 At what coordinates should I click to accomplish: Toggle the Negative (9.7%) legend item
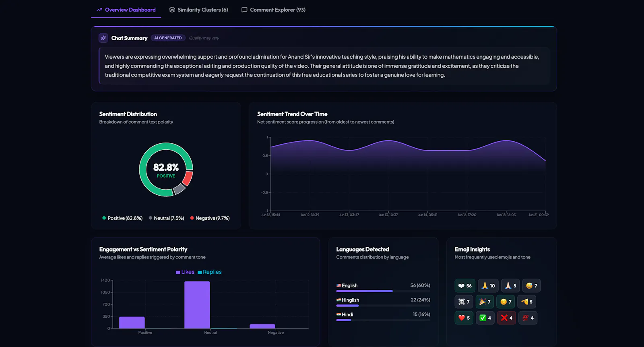[x=210, y=218]
